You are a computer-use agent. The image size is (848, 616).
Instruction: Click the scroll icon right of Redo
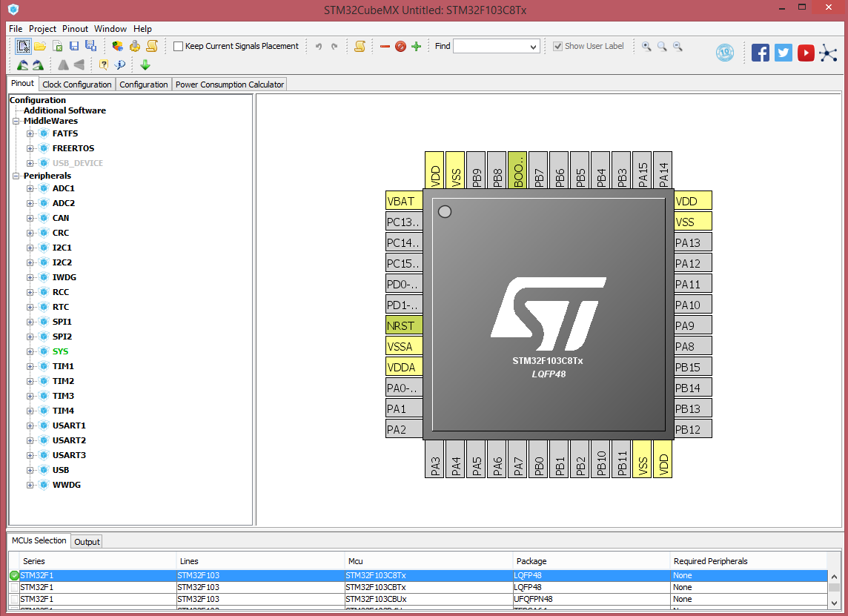point(360,47)
